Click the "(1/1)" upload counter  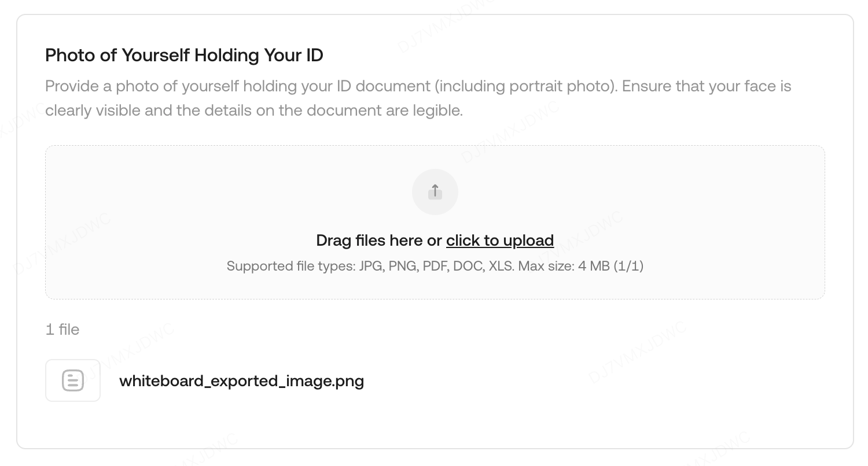pyautogui.click(x=628, y=266)
